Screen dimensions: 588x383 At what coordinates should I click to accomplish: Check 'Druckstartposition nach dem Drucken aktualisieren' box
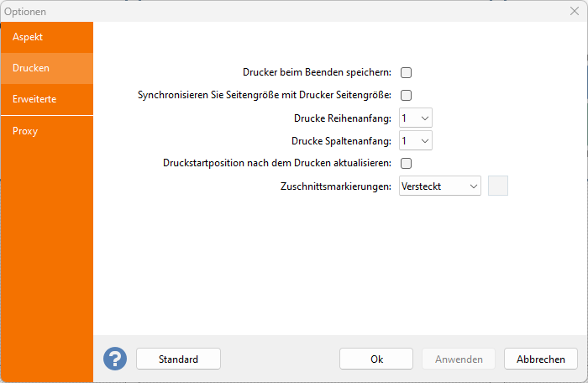pos(406,163)
